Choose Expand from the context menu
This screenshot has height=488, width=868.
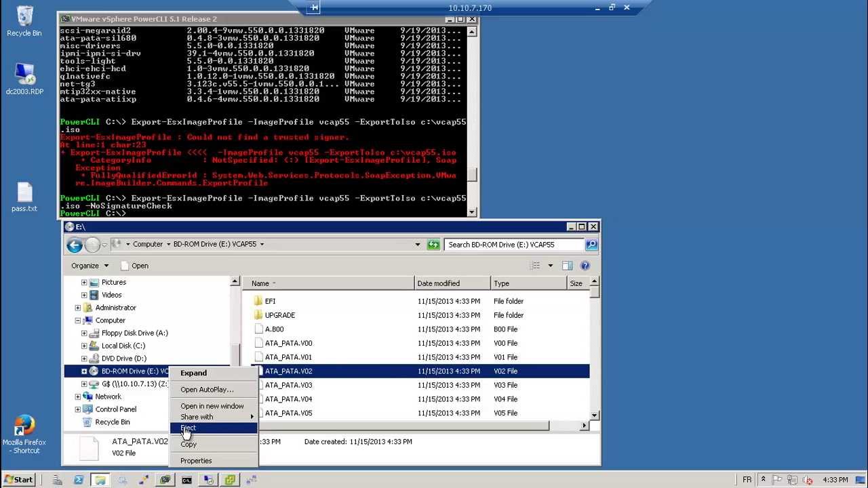tap(213, 373)
